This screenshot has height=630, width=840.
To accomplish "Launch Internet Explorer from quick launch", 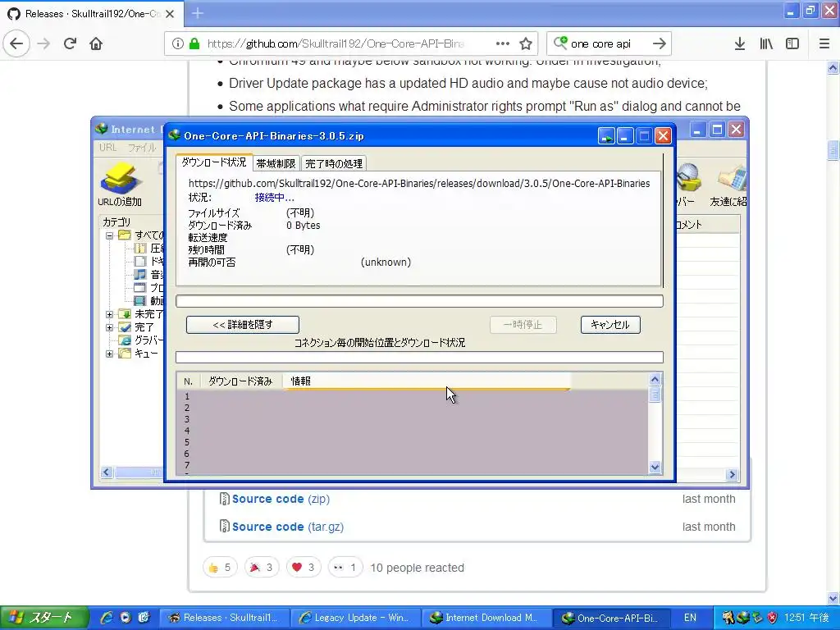I will 107,617.
